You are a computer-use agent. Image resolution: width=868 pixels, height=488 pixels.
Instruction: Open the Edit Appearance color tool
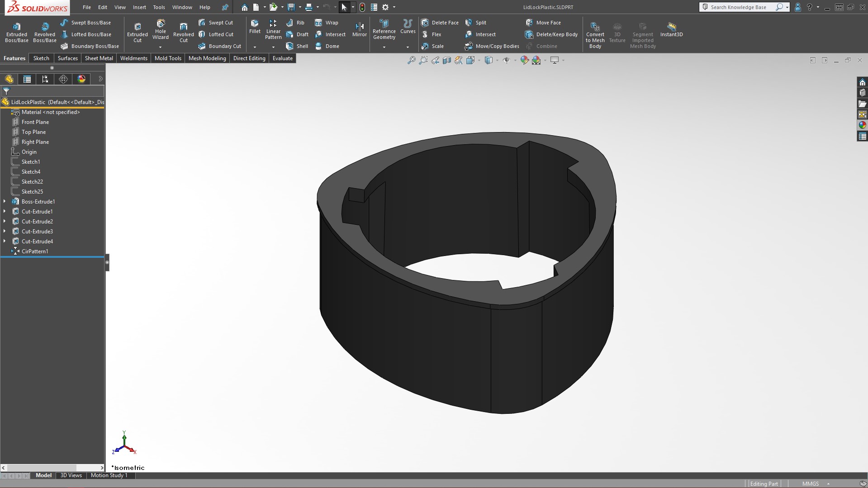(524, 60)
